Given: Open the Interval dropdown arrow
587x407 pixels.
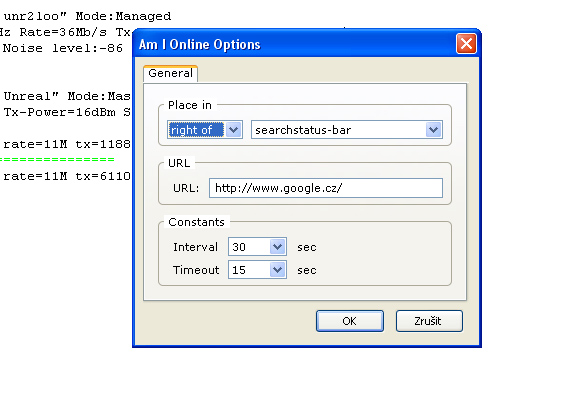Looking at the screenshot, I should point(277,247).
